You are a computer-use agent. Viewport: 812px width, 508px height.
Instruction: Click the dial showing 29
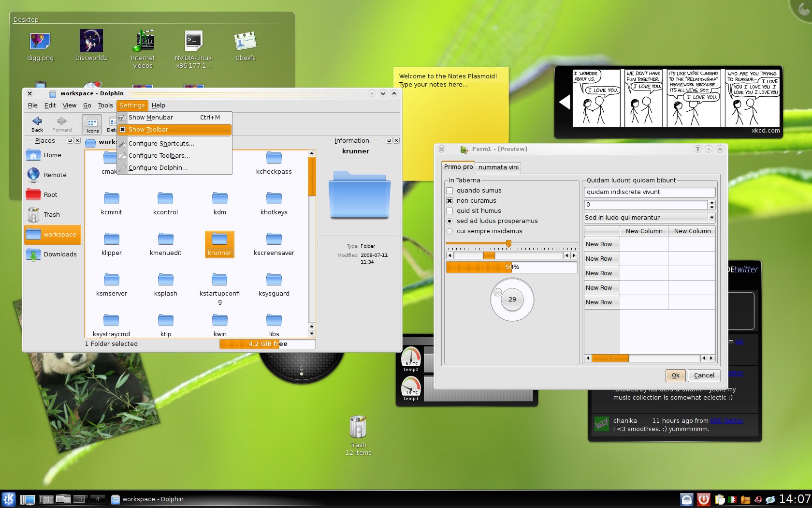(512, 299)
